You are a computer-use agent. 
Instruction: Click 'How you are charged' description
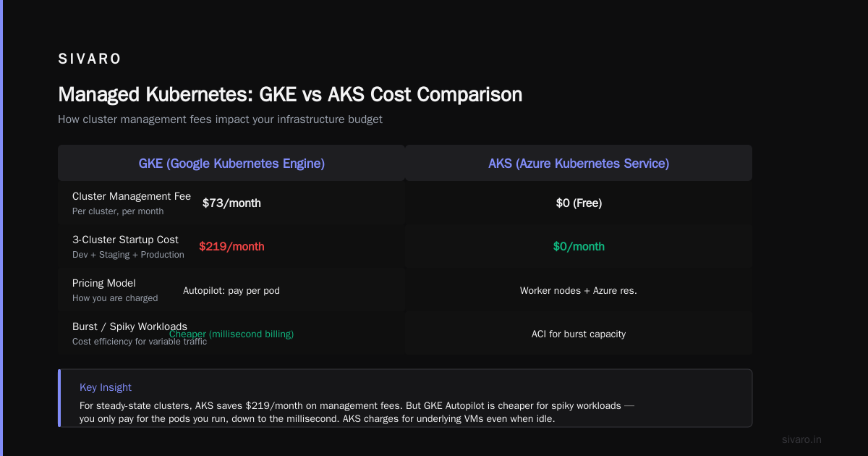click(115, 298)
